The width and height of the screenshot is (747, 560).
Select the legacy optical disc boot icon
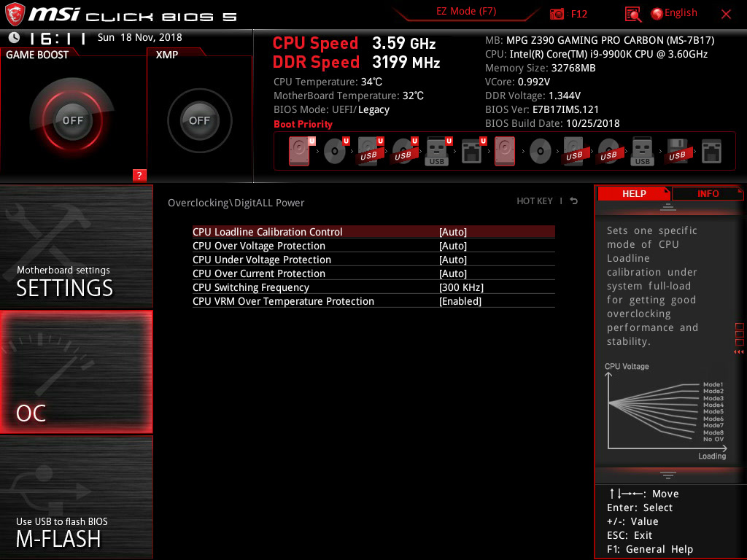click(541, 152)
